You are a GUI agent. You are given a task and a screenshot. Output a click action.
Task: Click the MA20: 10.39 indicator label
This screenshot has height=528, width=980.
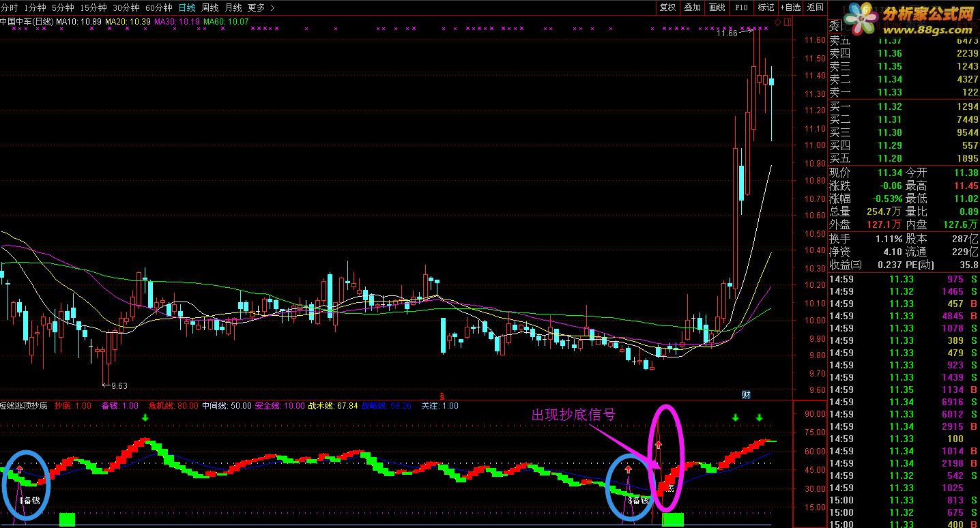coord(128,22)
